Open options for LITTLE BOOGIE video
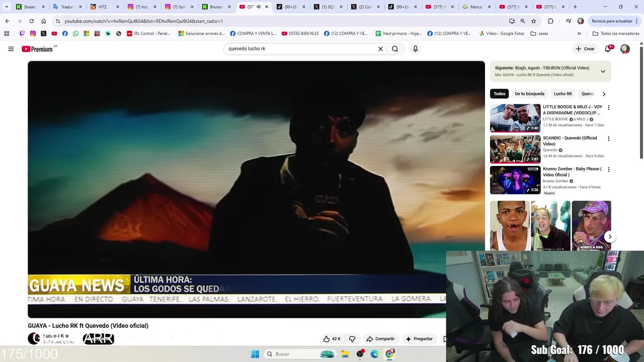 click(608, 108)
